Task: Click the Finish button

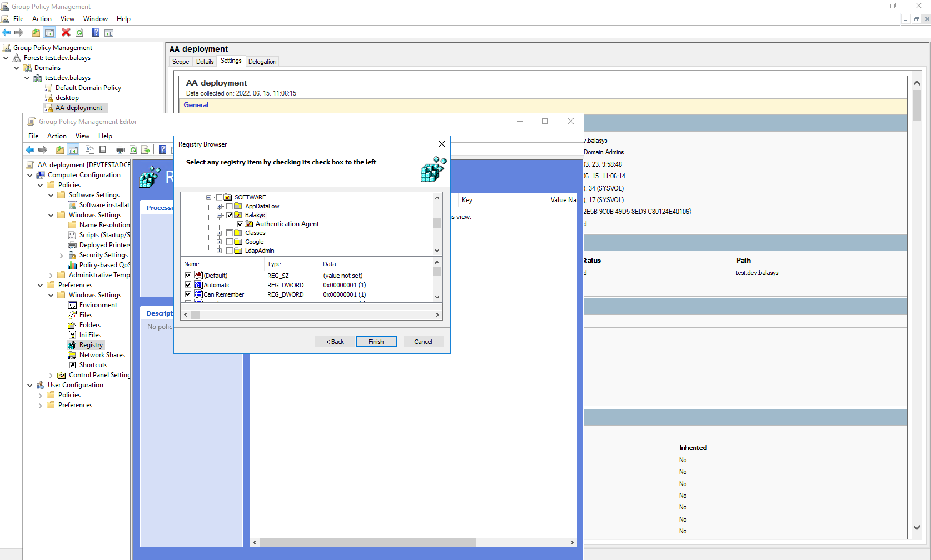Action: tap(376, 342)
